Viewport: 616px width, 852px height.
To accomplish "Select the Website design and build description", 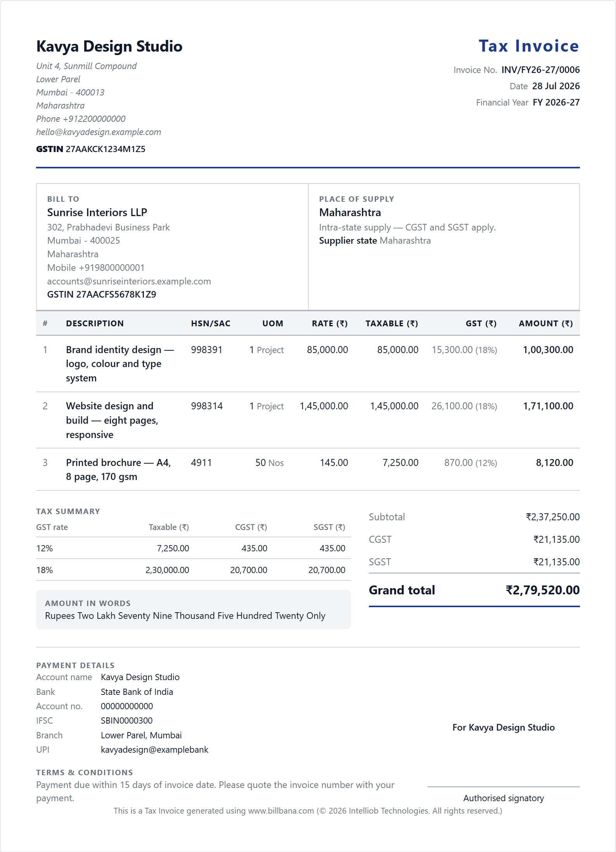I will 112,420.
